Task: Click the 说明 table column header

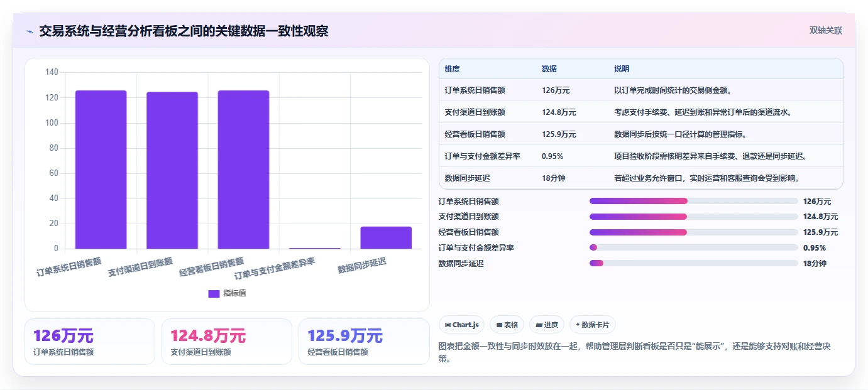Action: click(x=622, y=69)
